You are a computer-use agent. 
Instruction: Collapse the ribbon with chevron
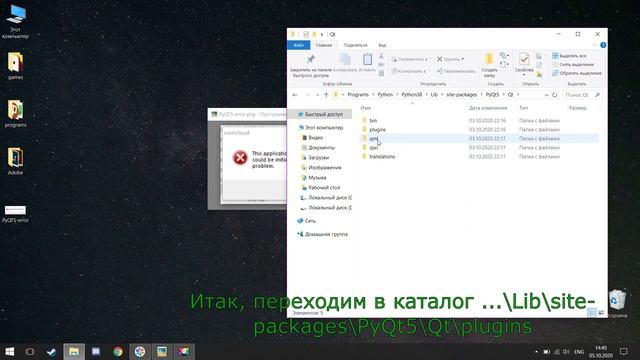[x=595, y=45]
